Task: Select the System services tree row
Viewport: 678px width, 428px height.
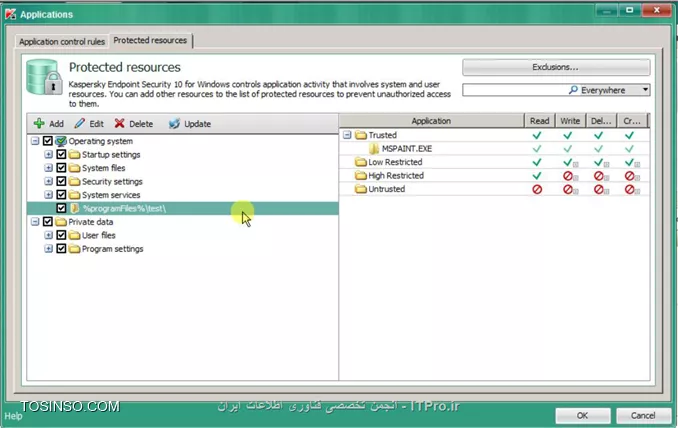Action: click(x=182, y=195)
